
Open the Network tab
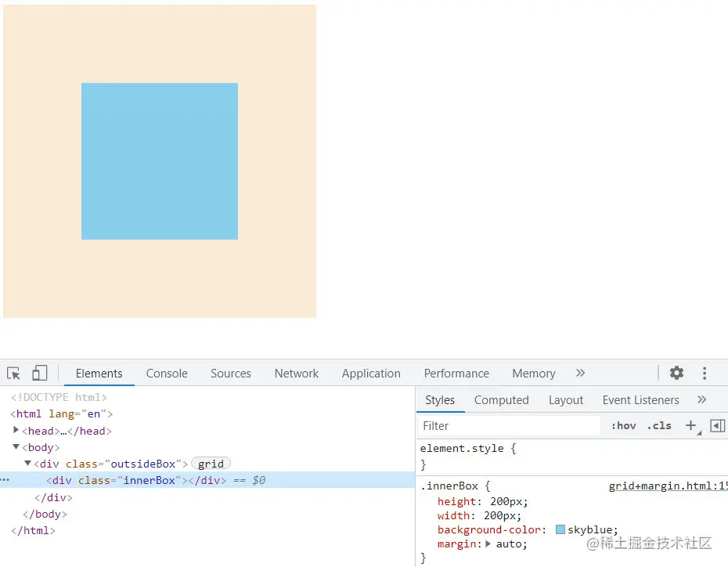[x=296, y=374]
